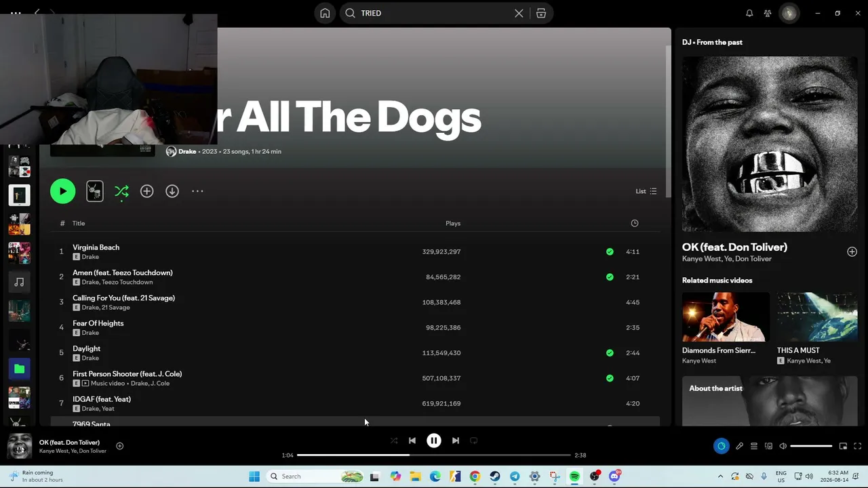
Task: Open the music note playlist in sidebar
Action: coord(19,282)
